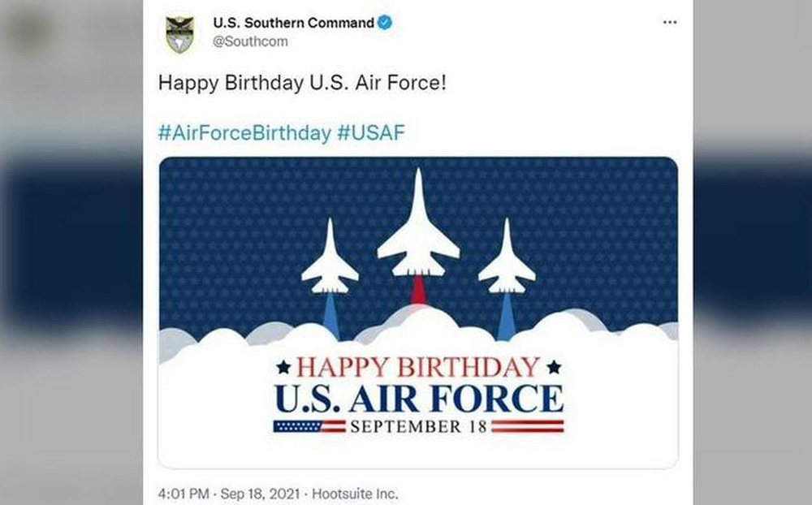Click the Sep 18, 2021 date
This screenshot has width=812, height=505.
(260, 493)
